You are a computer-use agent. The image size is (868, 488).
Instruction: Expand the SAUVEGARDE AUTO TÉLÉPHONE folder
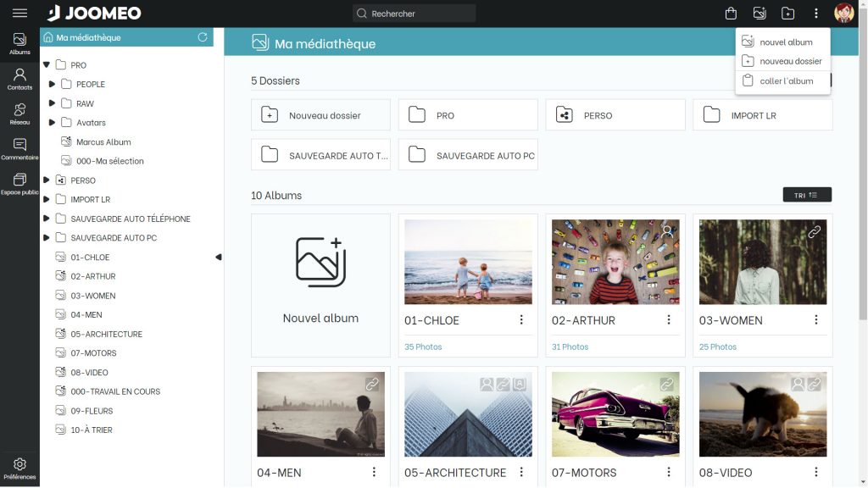[47, 219]
